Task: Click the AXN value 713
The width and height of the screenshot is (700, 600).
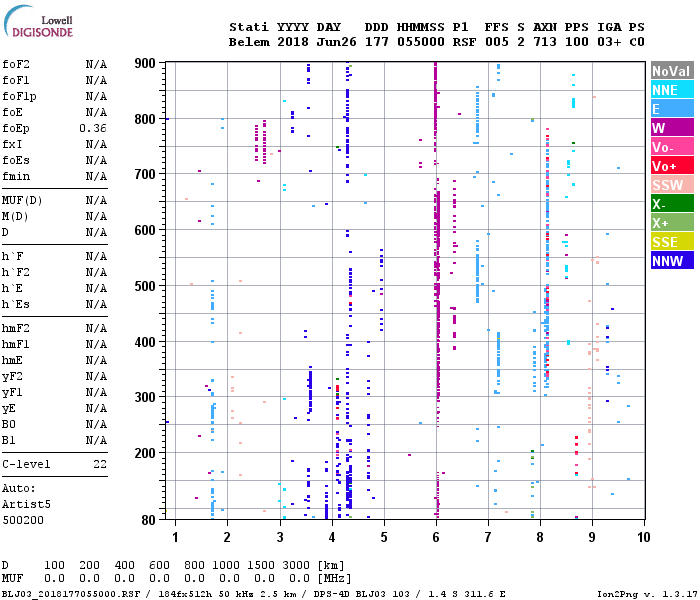Action: click(x=545, y=42)
